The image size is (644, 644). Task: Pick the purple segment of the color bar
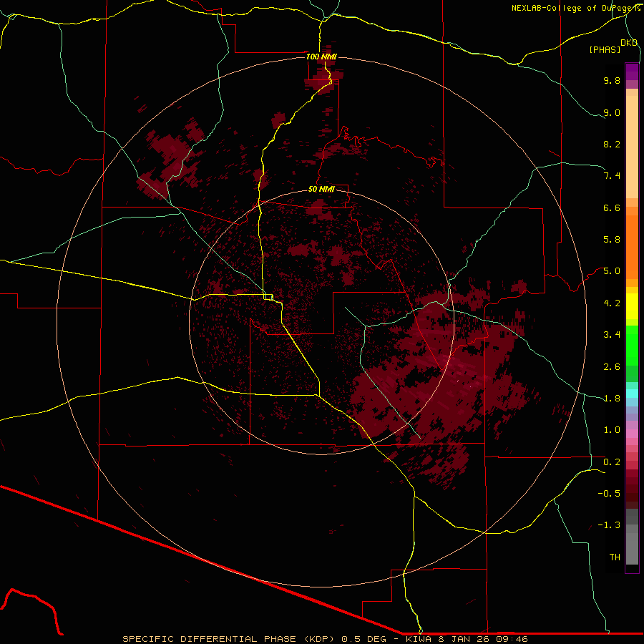coord(632,72)
